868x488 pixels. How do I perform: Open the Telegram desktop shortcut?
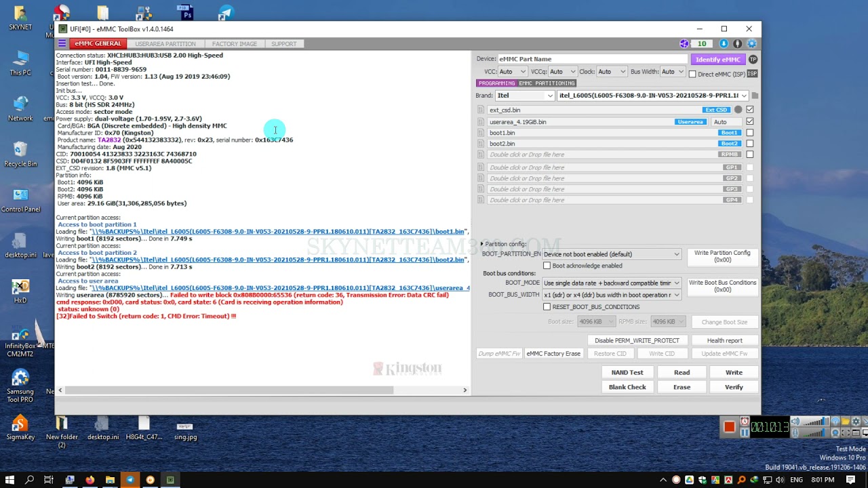[x=226, y=14]
